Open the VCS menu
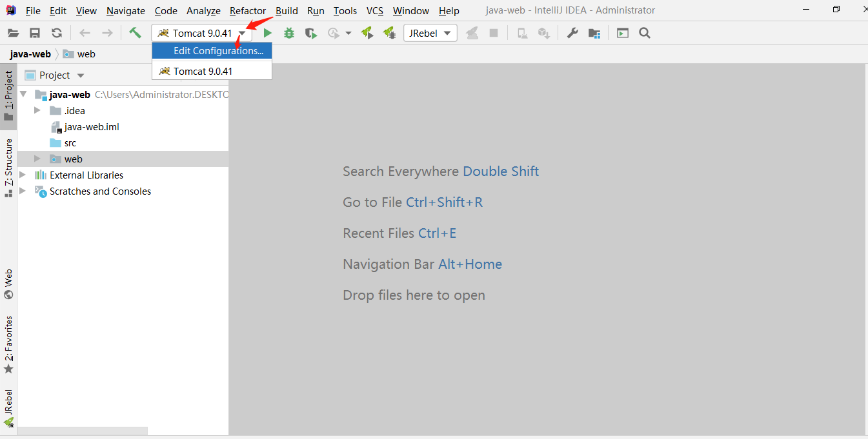Screen dimensions: 868x439 coord(375,10)
